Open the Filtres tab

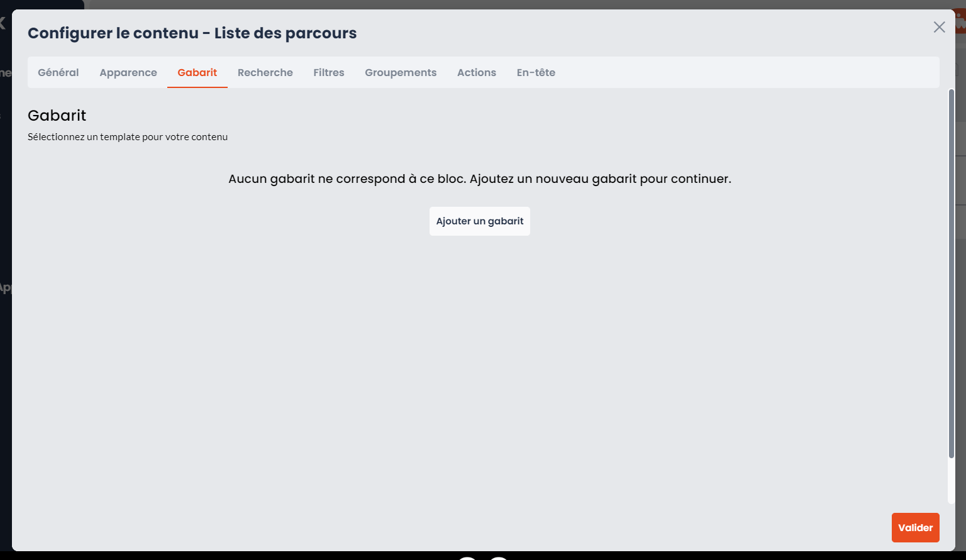pos(329,72)
